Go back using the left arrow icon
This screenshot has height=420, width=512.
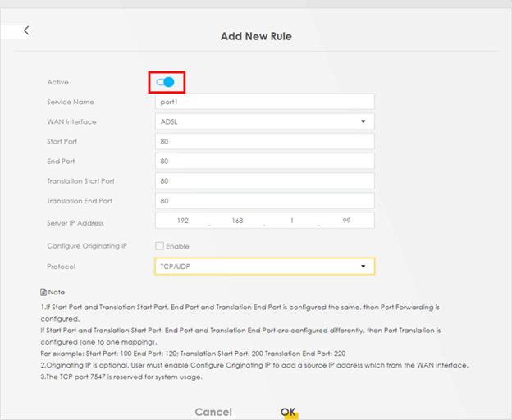click(x=26, y=30)
